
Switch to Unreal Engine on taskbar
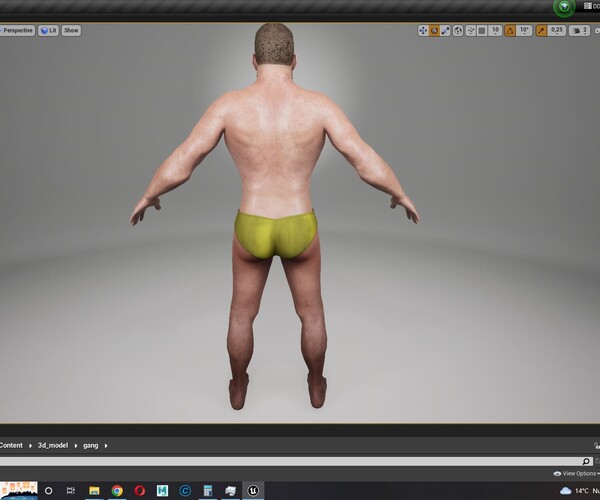(253, 490)
